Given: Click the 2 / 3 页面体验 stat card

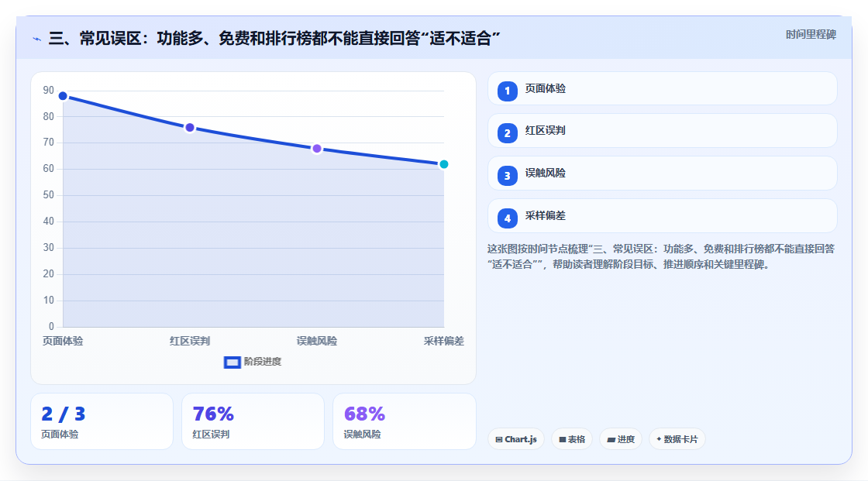Looking at the screenshot, I should pyautogui.click(x=102, y=422).
